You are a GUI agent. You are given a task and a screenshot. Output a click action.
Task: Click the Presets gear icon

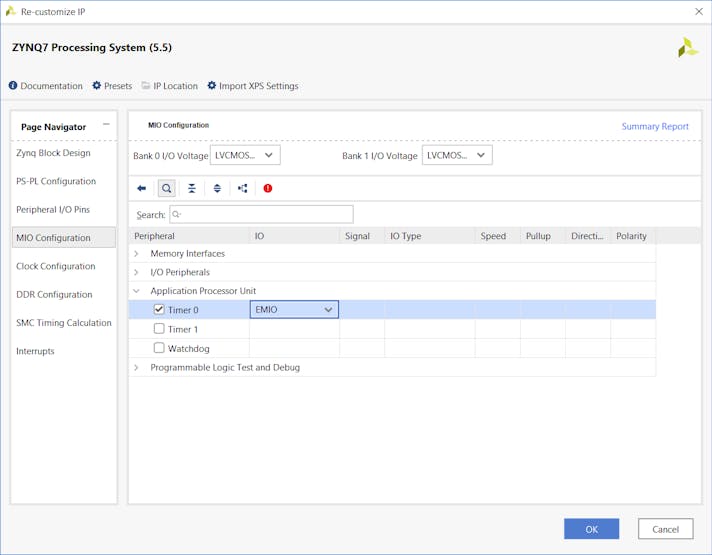tap(97, 85)
